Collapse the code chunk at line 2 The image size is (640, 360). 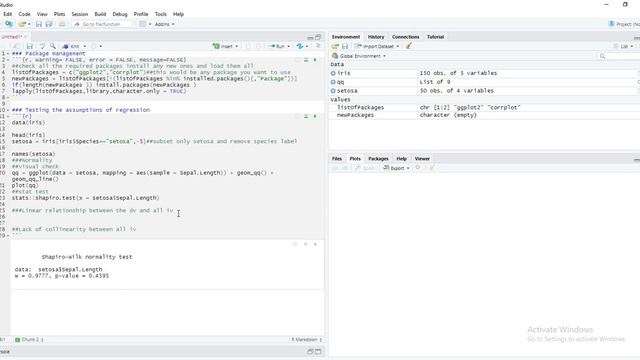(8, 60)
